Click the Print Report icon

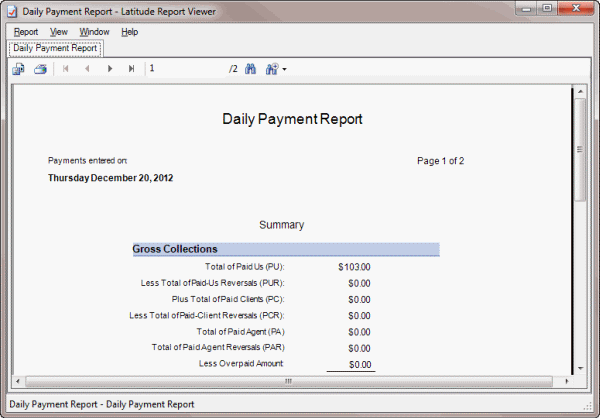tap(41, 69)
